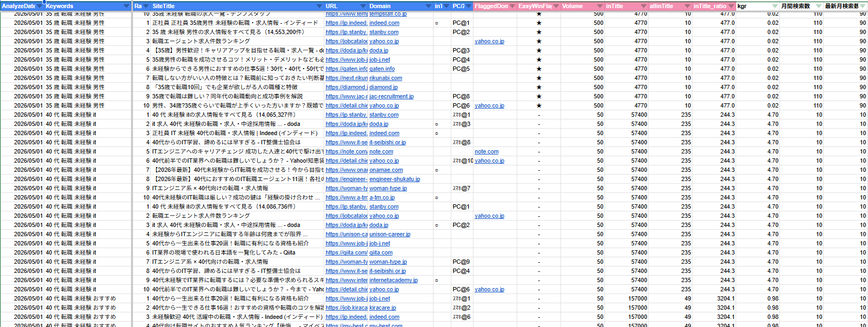Open the Volume column filter icon
The width and height of the screenshot is (868, 327).
point(599,6)
